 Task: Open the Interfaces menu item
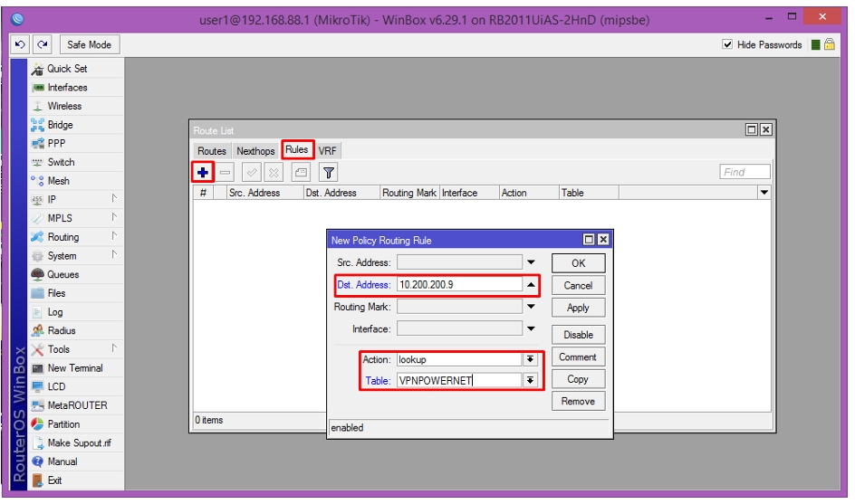pos(67,87)
